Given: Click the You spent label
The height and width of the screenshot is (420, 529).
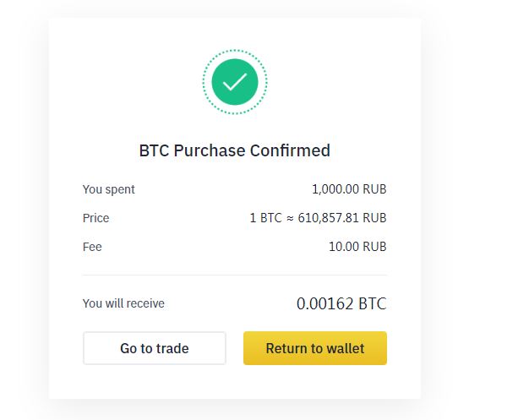Looking at the screenshot, I should (109, 189).
